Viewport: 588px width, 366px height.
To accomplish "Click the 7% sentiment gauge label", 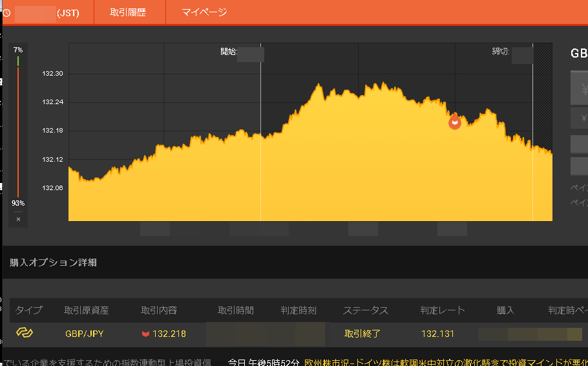I will point(18,50).
